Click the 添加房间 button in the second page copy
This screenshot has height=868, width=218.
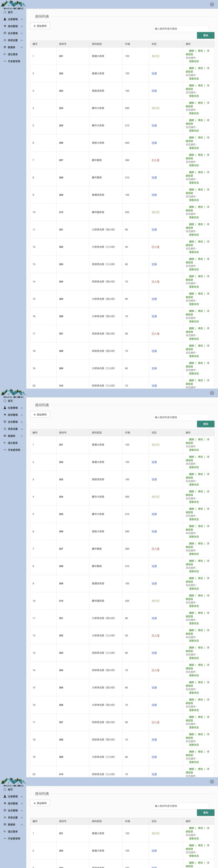pos(40,414)
